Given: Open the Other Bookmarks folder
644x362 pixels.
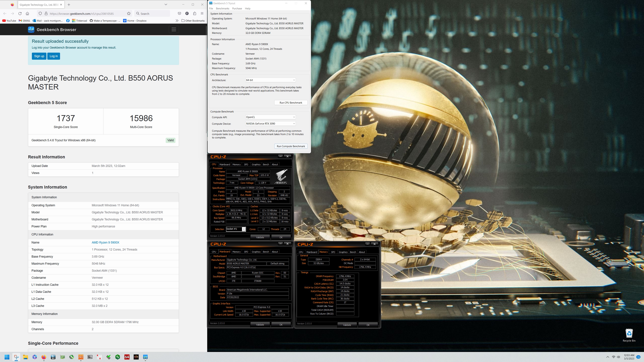Looking at the screenshot, I should pyautogui.click(x=193, y=21).
